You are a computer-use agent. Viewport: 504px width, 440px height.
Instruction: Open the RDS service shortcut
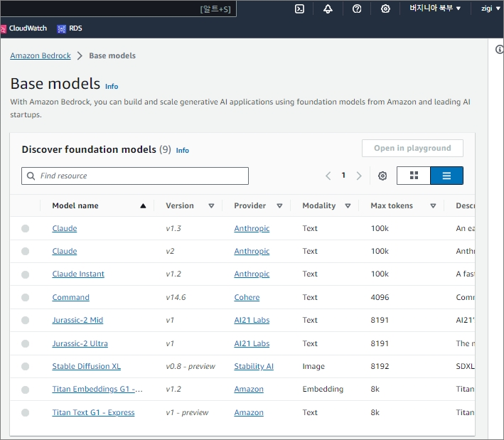coord(70,28)
